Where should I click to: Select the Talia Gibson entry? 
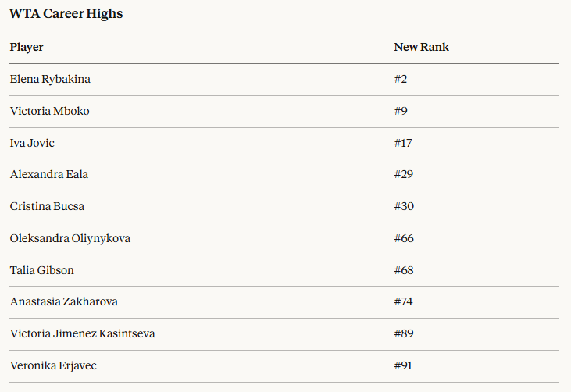pyautogui.click(x=42, y=270)
